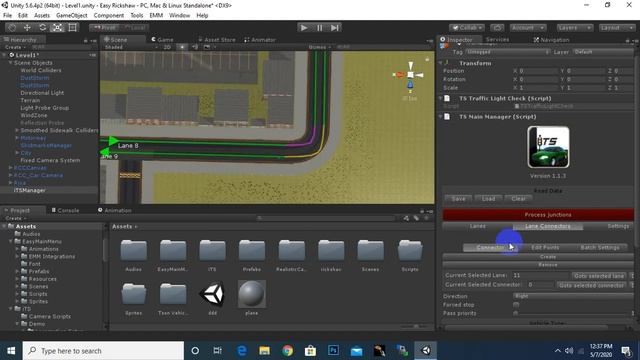640x360 pixels.
Task: Click the Save road data button
Action: click(458, 199)
